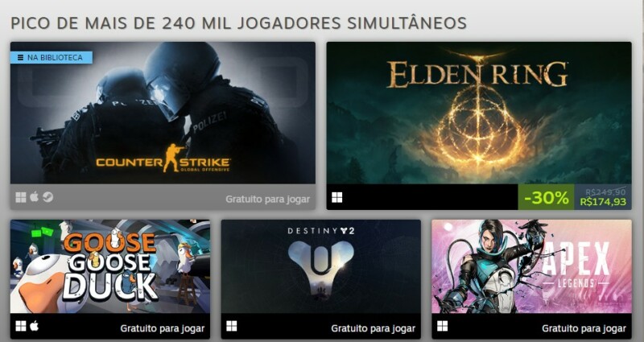This screenshot has width=644, height=342.
Task: Open the Destiny 2 game thumbnail
Action: click(x=320, y=266)
